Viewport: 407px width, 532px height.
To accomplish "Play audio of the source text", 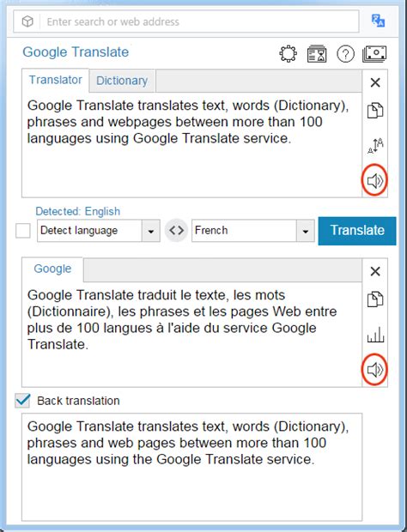I will point(374,180).
